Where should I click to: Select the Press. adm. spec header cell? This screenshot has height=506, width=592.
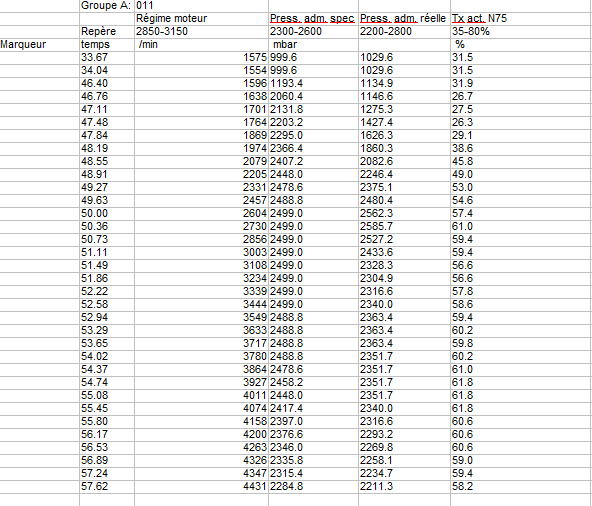click(x=313, y=19)
